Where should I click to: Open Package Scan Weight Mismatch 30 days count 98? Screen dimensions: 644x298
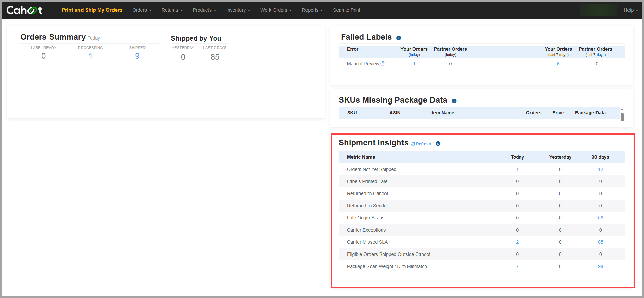600,266
